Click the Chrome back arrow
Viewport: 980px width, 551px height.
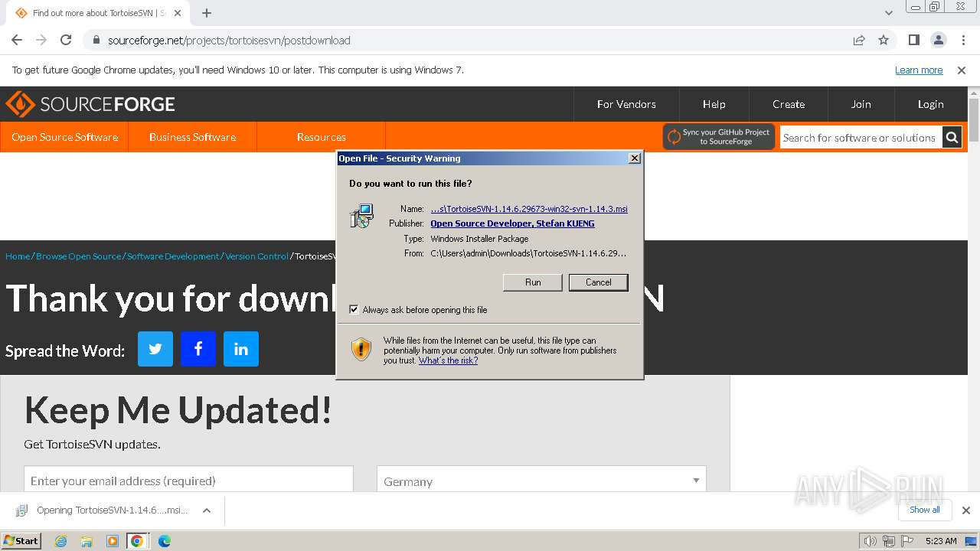coord(17,40)
